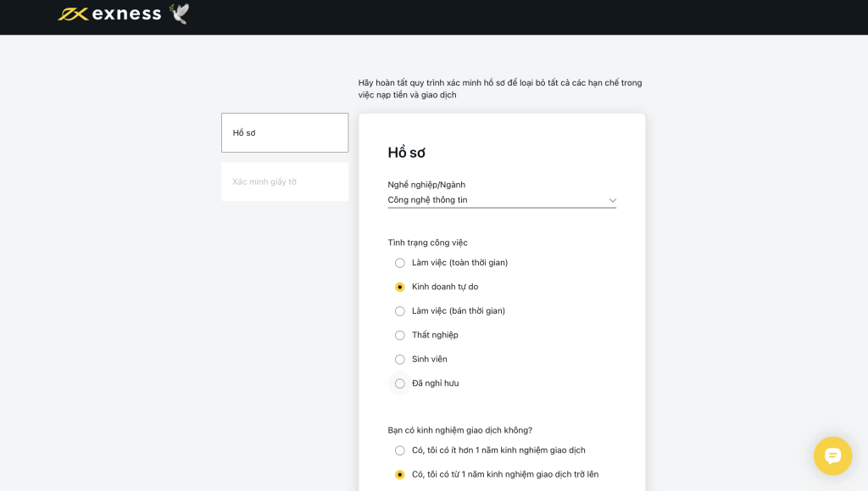Click the Sinh viên label text
This screenshot has height=491, width=868.
click(430, 360)
